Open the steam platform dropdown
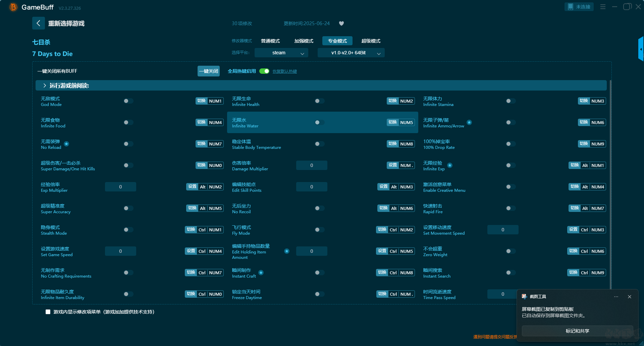 (281, 53)
